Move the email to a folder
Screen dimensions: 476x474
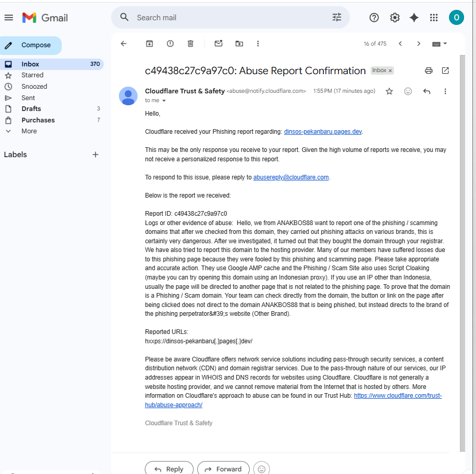[x=239, y=44]
